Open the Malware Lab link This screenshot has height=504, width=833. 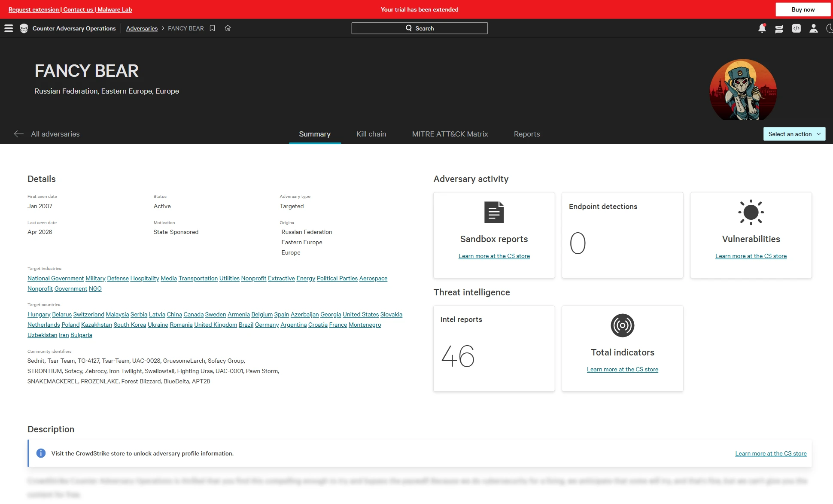pos(115,9)
